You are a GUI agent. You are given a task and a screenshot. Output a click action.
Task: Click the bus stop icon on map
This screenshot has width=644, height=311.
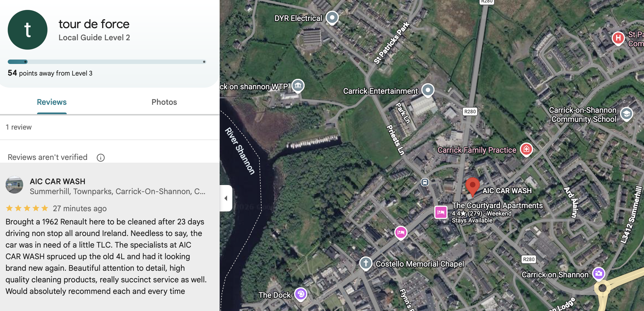[x=425, y=182]
